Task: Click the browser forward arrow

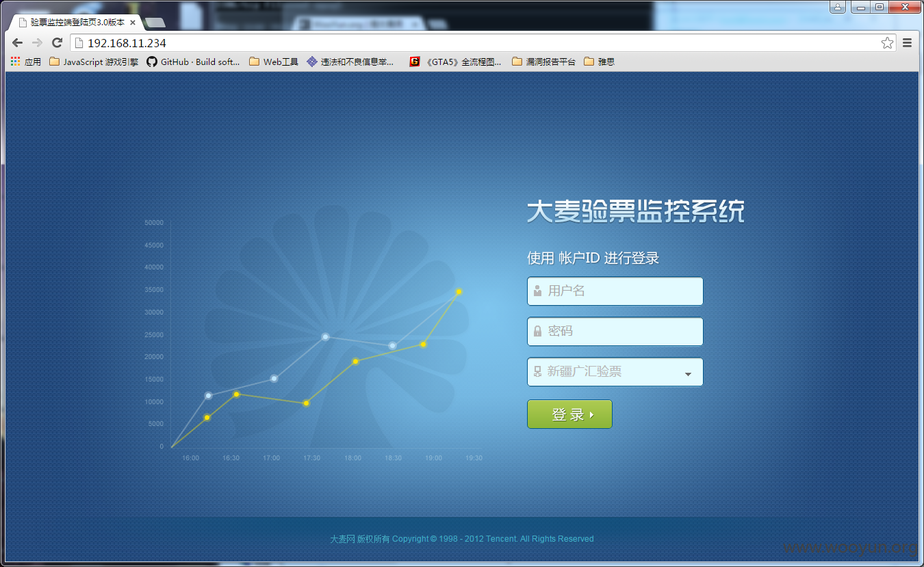Action: coord(38,43)
